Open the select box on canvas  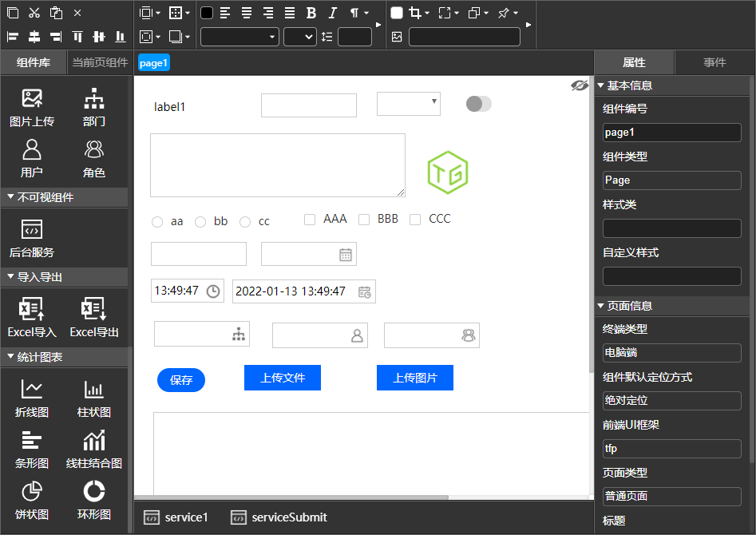point(409,104)
